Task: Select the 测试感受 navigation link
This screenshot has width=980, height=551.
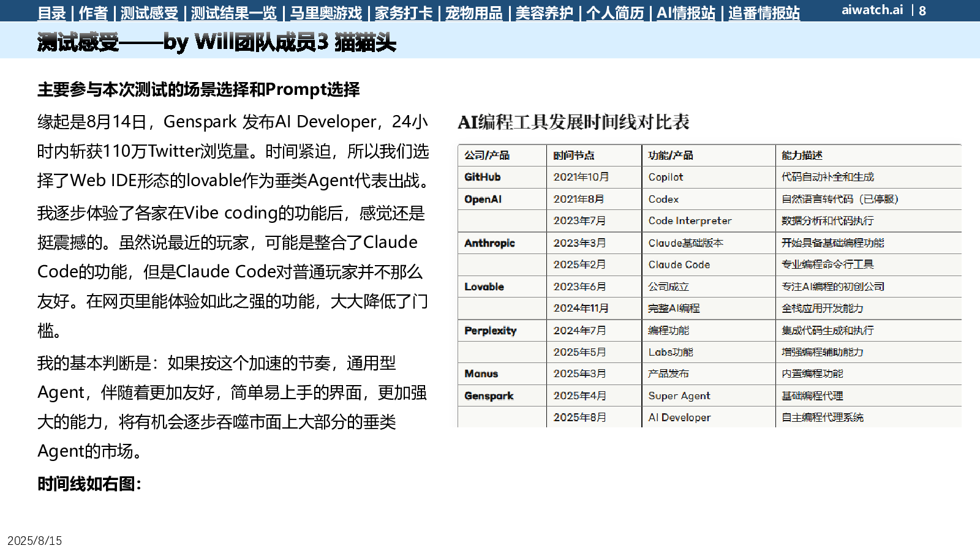Action: (x=149, y=13)
